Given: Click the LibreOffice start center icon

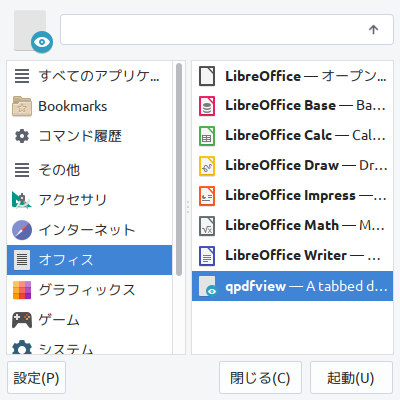Looking at the screenshot, I should click(x=207, y=76).
